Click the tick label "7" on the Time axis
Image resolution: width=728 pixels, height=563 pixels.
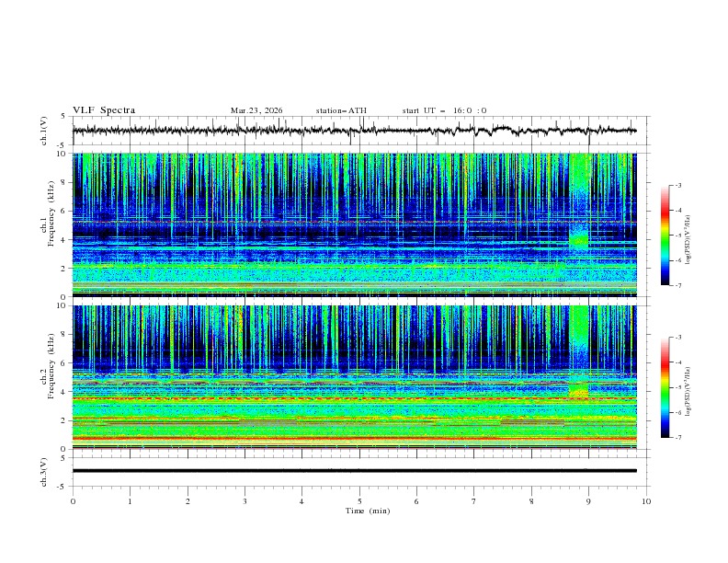[474, 501]
